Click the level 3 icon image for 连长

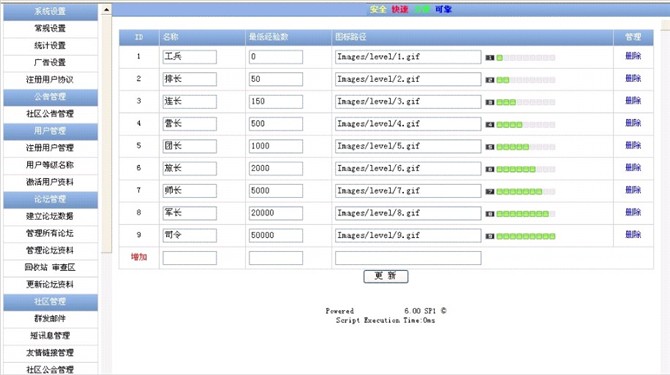[x=520, y=102]
